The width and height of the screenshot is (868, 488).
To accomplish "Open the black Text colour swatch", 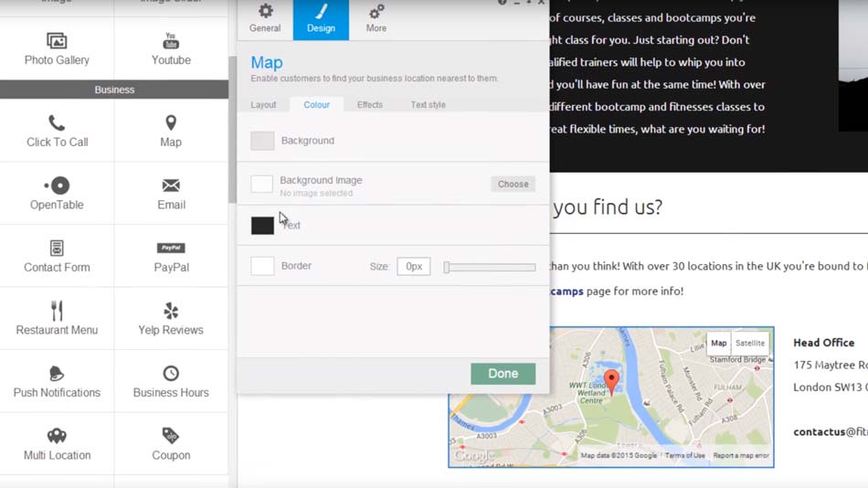I will click(x=262, y=226).
